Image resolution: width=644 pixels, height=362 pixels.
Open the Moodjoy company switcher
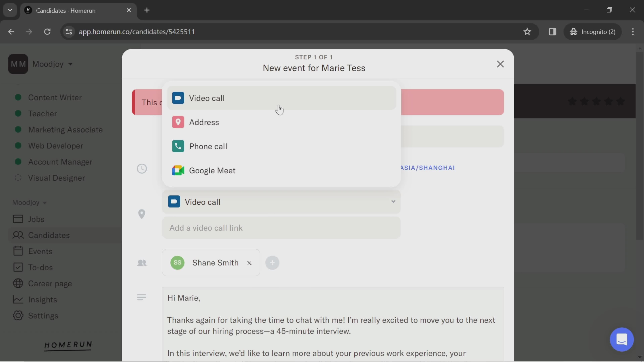[52, 64]
